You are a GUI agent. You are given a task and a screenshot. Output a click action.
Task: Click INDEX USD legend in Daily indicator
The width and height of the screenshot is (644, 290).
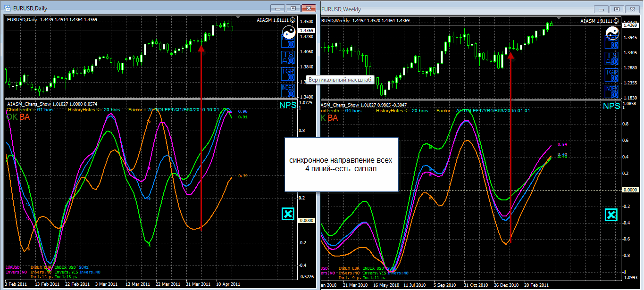[x=66, y=267]
